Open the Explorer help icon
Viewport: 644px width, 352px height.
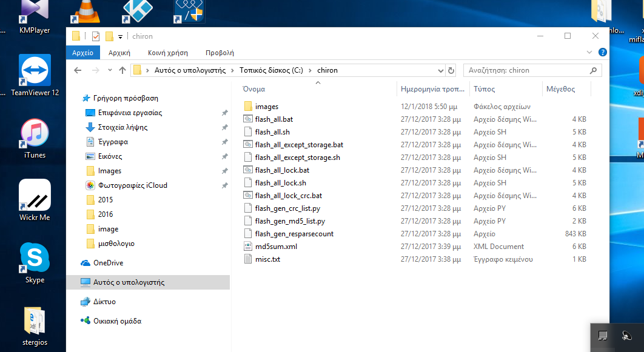click(602, 53)
